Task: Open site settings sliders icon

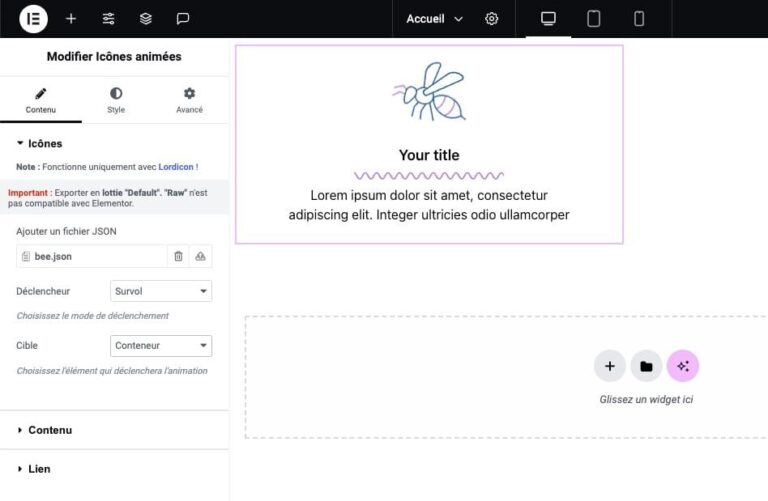Action: click(x=108, y=19)
